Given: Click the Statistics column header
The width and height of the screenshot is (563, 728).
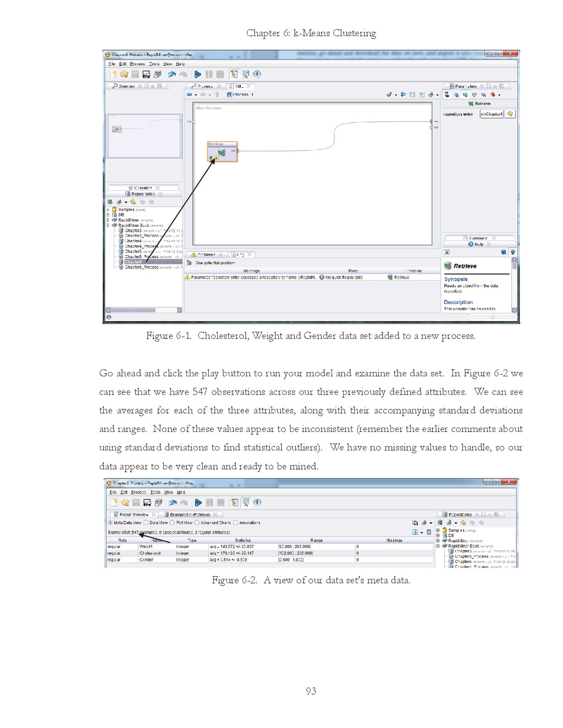Looking at the screenshot, I should [242, 541].
